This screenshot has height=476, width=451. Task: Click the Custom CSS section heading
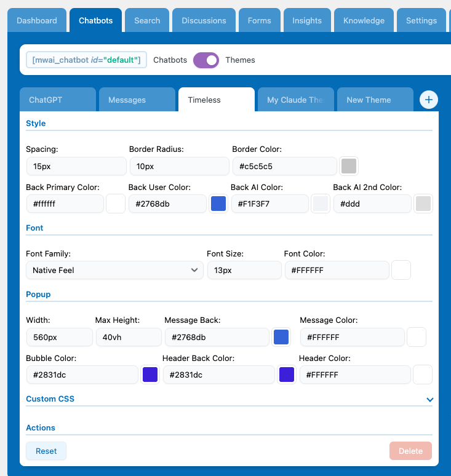[50, 399]
